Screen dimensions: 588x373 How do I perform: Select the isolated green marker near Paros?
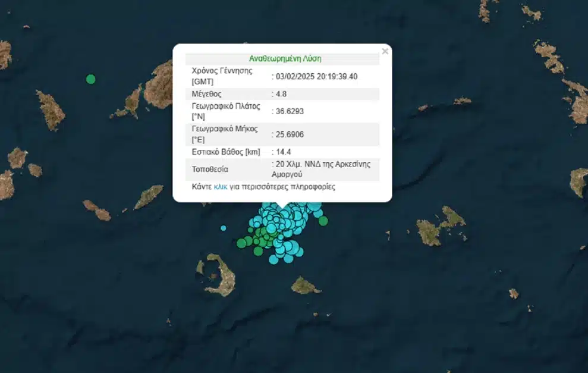[90, 79]
